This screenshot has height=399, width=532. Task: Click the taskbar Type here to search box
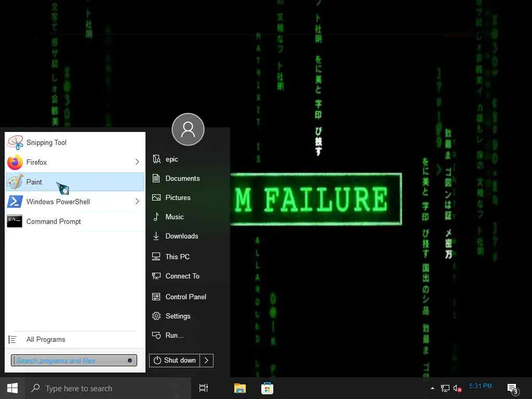pos(108,388)
